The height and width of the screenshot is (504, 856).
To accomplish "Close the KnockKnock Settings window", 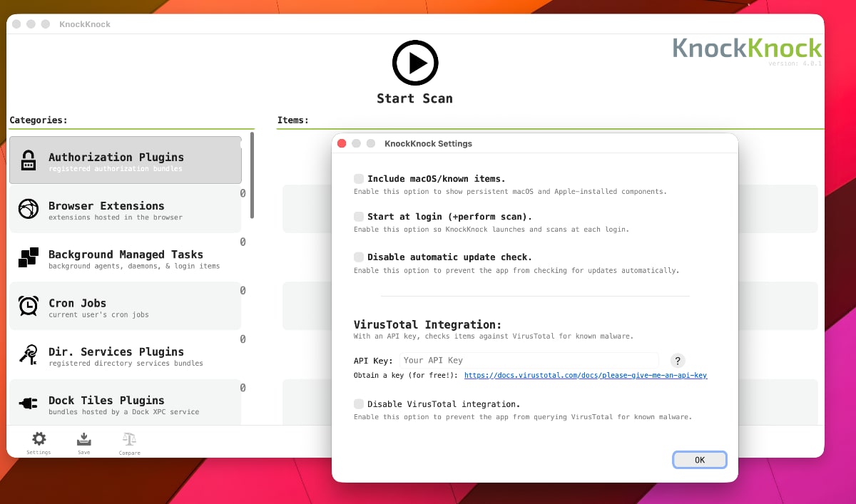I will click(x=342, y=143).
